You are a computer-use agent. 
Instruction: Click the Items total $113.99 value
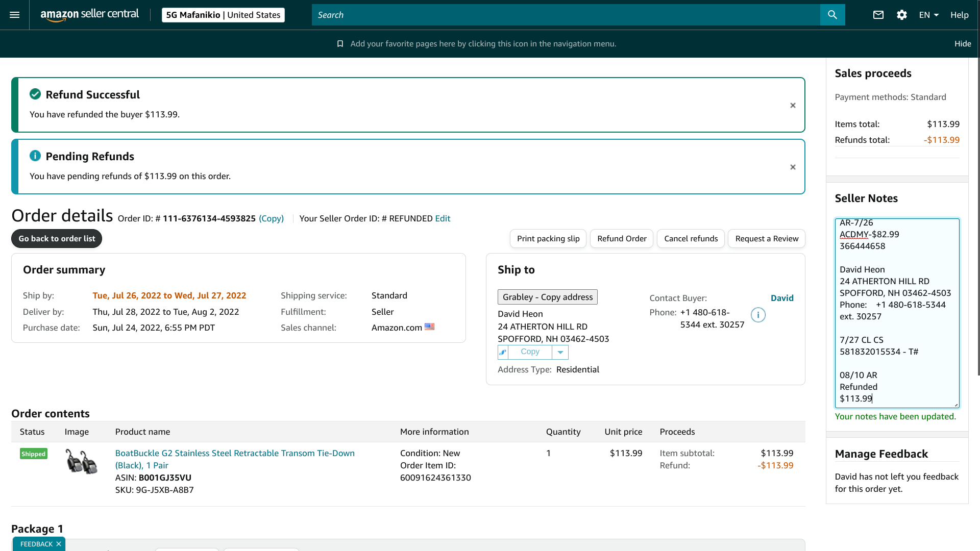(943, 124)
